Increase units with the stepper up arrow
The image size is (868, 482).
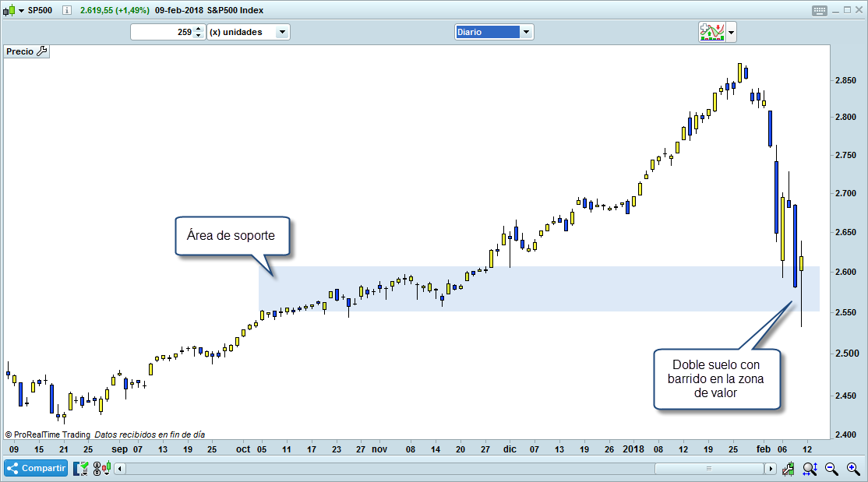click(199, 29)
